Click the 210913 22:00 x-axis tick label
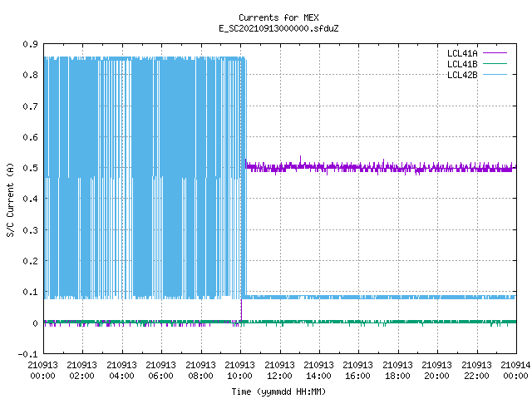 (476, 371)
